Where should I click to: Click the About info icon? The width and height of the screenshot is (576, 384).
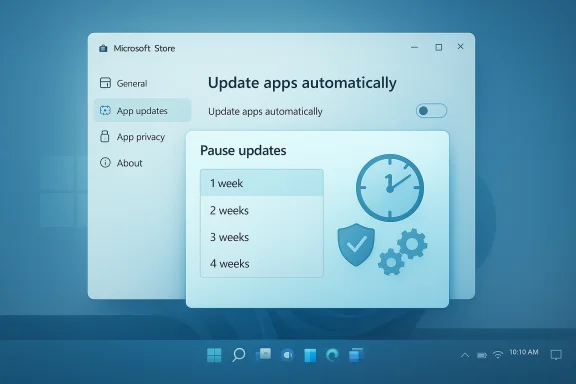point(105,162)
